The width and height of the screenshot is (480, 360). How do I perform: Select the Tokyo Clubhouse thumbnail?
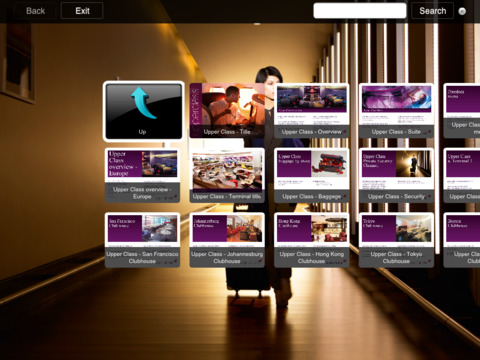[x=396, y=240]
